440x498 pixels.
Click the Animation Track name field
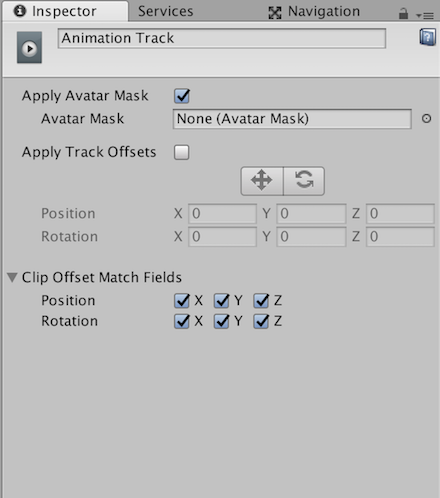222,38
